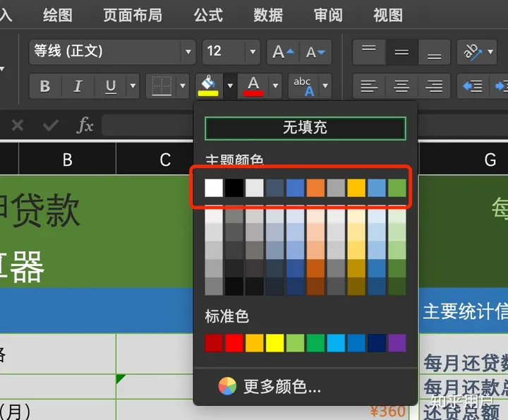The width and height of the screenshot is (508, 420).
Task: Click the phonetic guide abc icon
Action: click(x=303, y=86)
